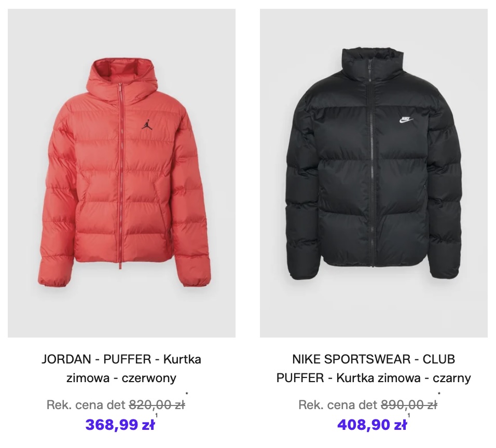This screenshot has width=496, height=448.
Task: Click the crossed-out 890,00 zł price
Action: (409, 404)
